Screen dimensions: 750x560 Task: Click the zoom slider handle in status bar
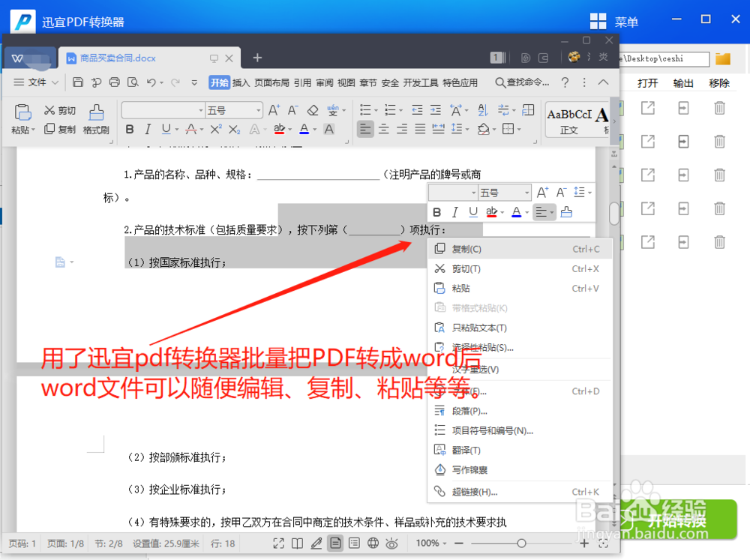pos(521,544)
